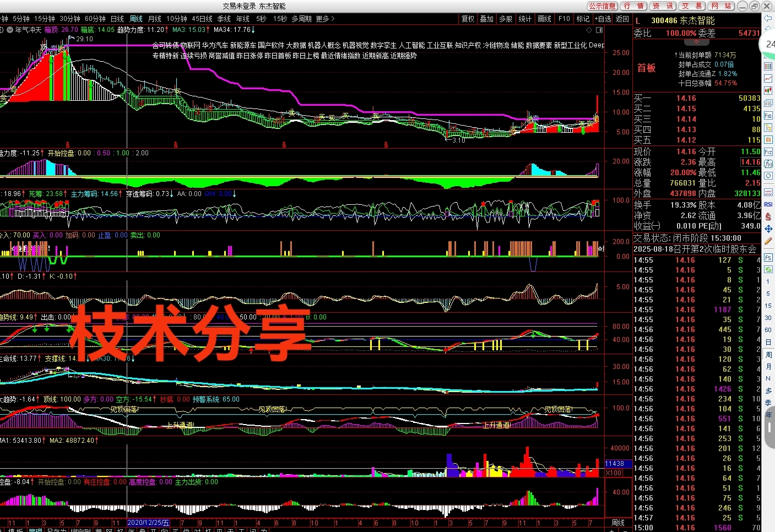Click the shareholder meeting news ticker

click(695, 249)
